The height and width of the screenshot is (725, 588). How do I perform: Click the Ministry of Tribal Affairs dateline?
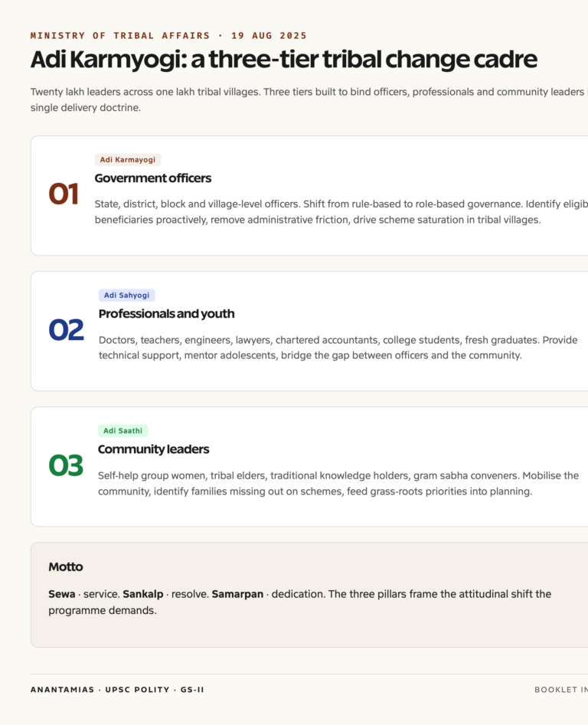168,36
